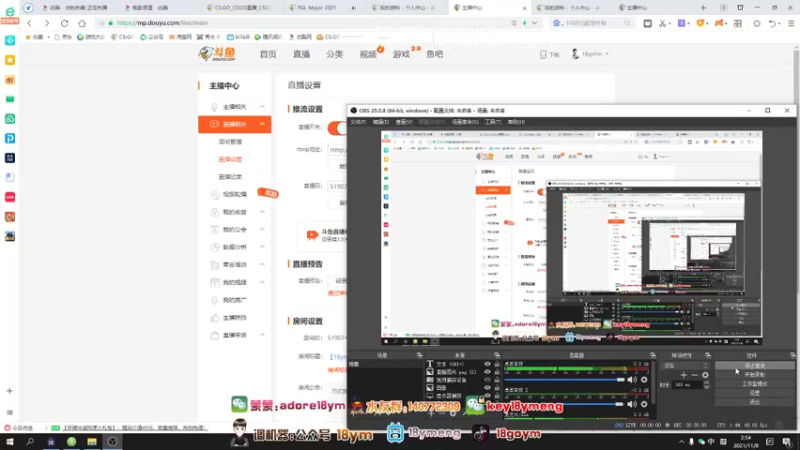Image resolution: width=800 pixels, height=450 pixels.
Task: Click the browser address bar URL
Action: click(162, 23)
